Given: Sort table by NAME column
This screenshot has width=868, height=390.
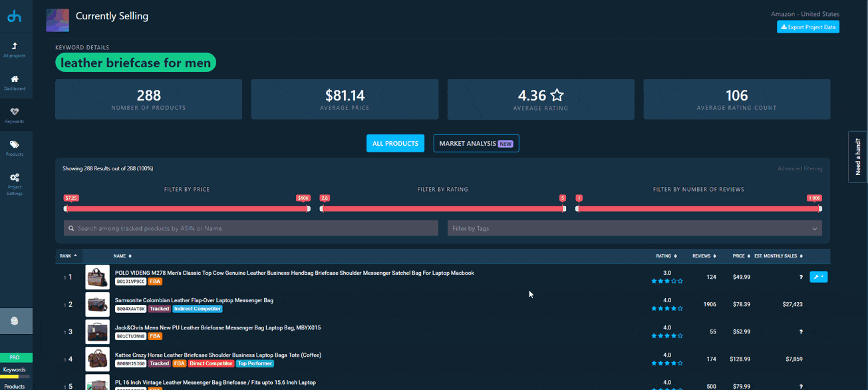Looking at the screenshot, I should (122, 256).
